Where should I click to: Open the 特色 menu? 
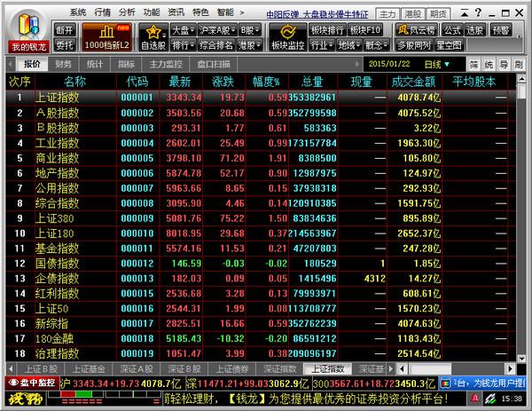pyautogui.click(x=200, y=13)
